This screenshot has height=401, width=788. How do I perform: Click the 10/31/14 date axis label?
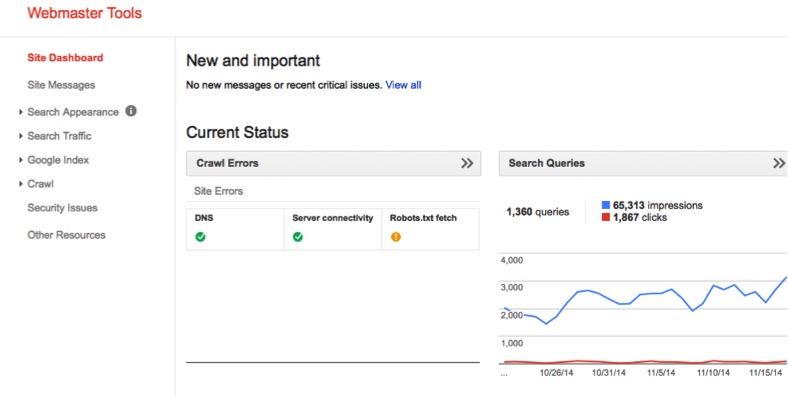click(x=609, y=373)
